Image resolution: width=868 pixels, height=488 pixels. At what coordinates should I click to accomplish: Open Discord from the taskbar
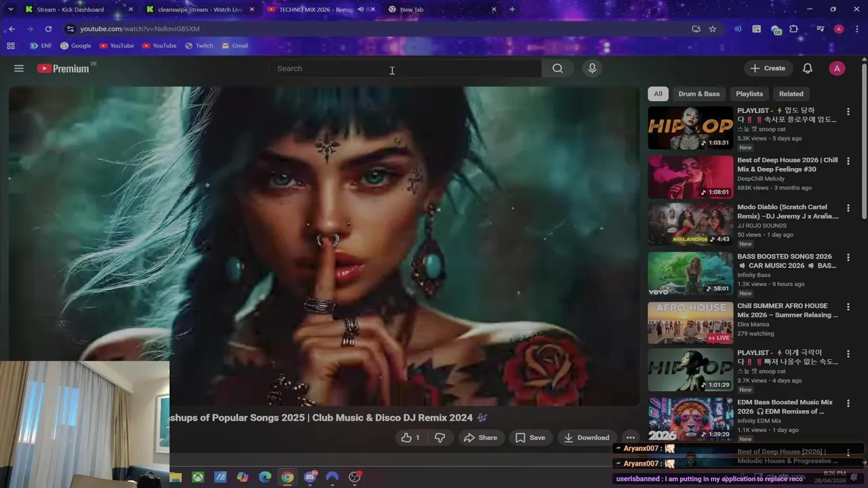pyautogui.click(x=311, y=477)
